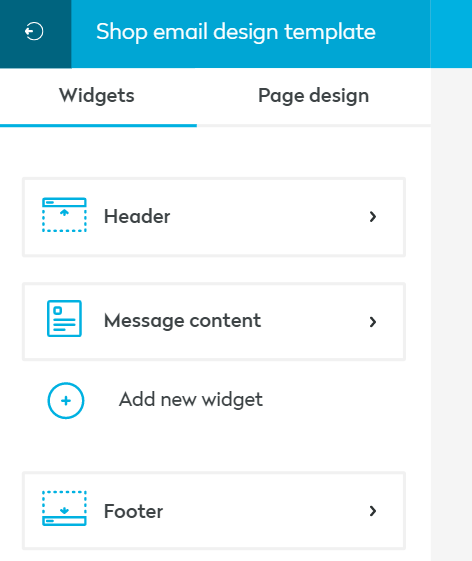Click the circled plus icon
This screenshot has width=472, height=561.
[66, 400]
